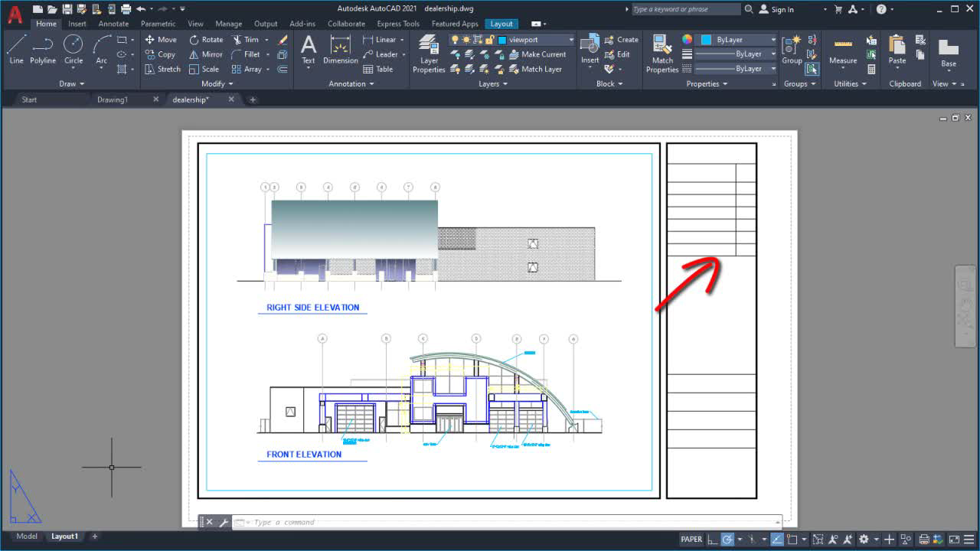
Task: Enable Dynamic Input mode
Action: [888, 540]
